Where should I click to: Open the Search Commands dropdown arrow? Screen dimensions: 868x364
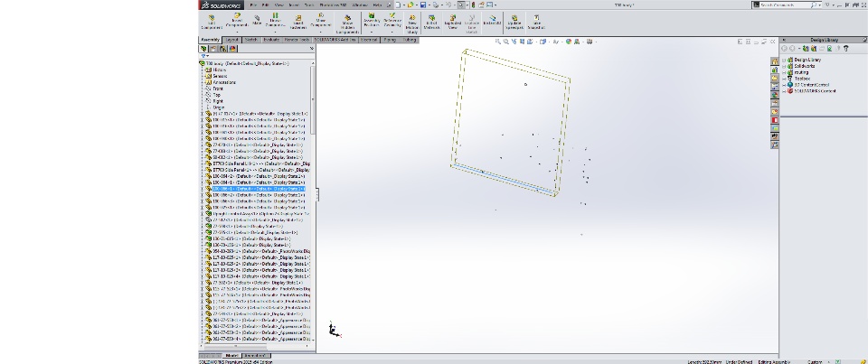[820, 5]
